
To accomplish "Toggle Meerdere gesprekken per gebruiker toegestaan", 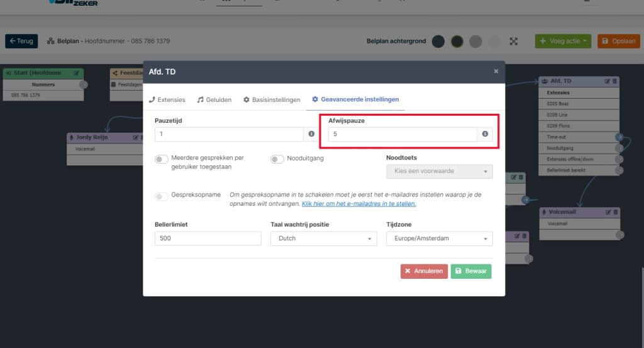I will (162, 159).
